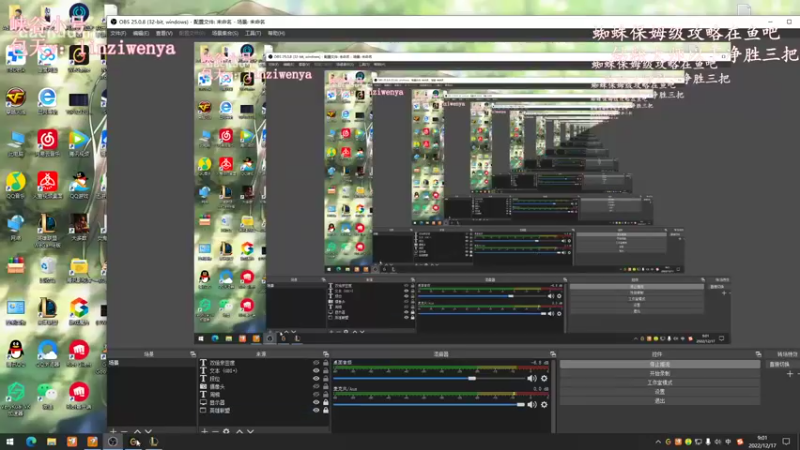800x450 pixels.
Task: Remove the selected scene with the minus icon
Action: [x=124, y=431]
